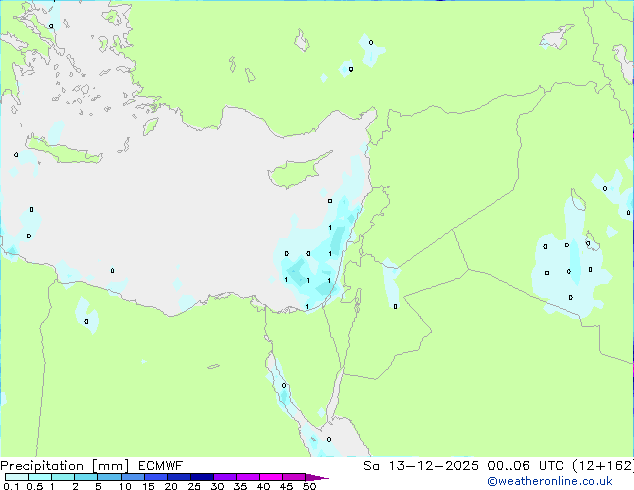This screenshot has height=490, width=634.
Task: Click the legend value '40'
Action: point(263,486)
